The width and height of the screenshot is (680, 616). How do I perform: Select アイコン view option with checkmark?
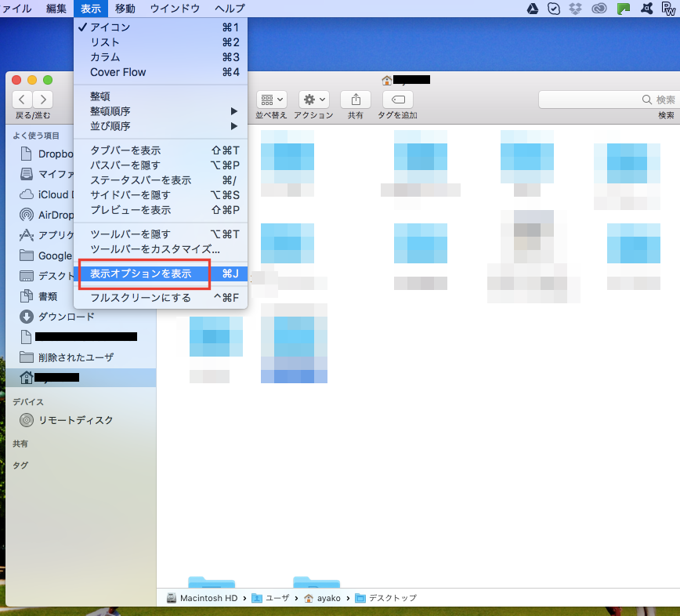pyautogui.click(x=110, y=27)
